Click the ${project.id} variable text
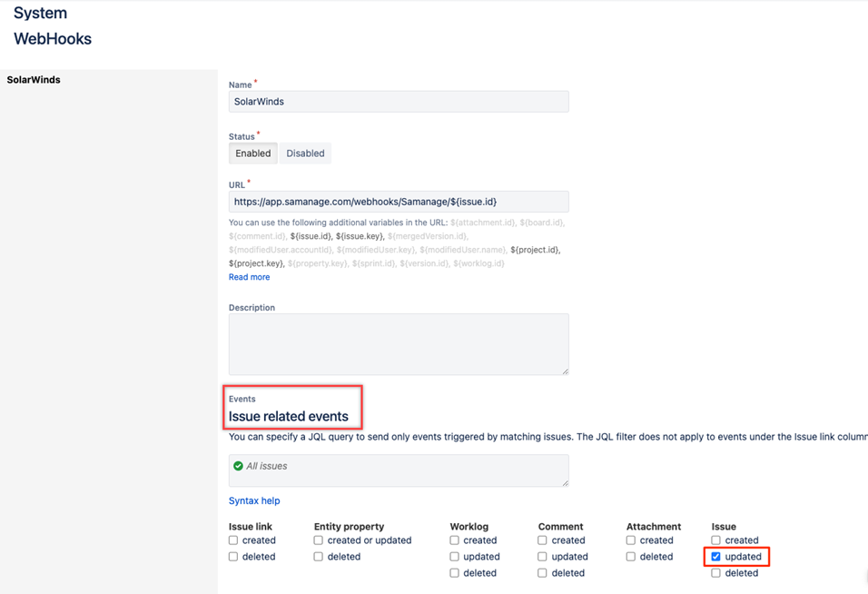 coord(536,250)
